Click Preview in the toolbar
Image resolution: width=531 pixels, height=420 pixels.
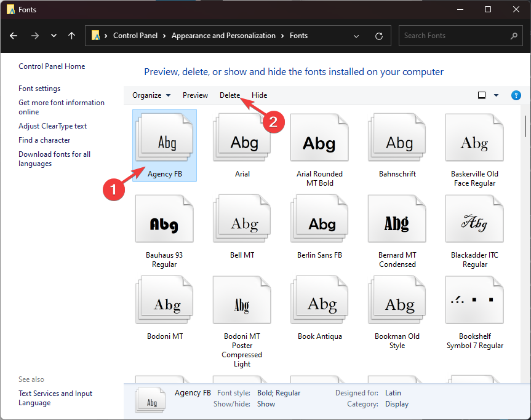(x=195, y=95)
